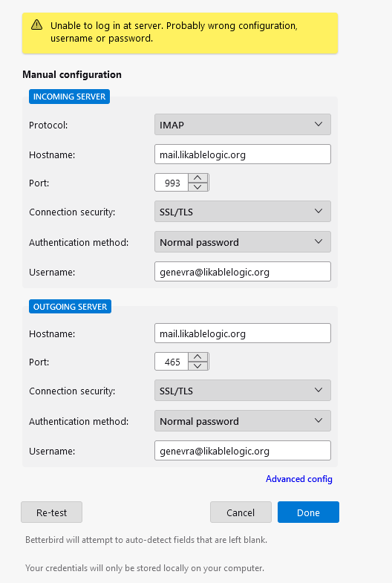Screen dimensions: 392x583
Task: Click the Re-test button
Action: (x=52, y=512)
